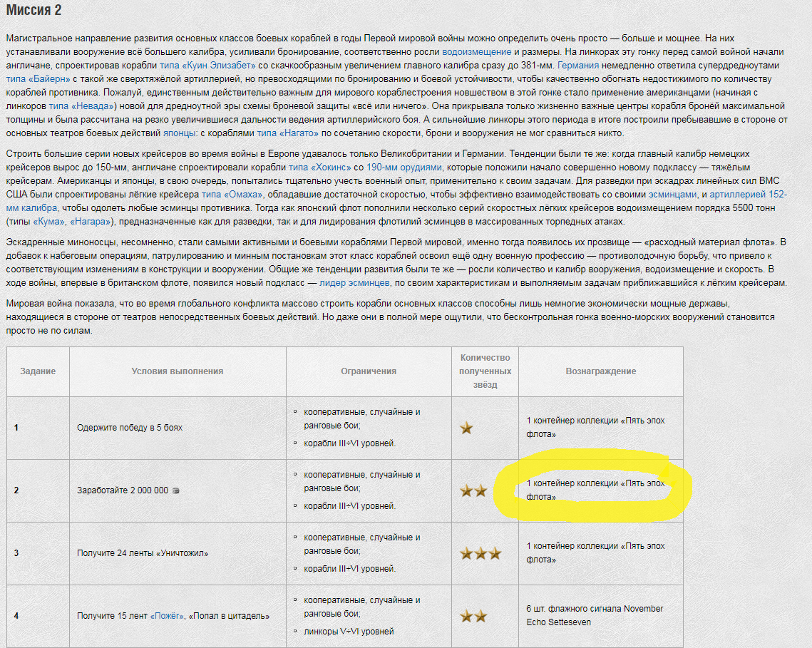Click task number 2 in first column
Image resolution: width=812 pixels, height=648 pixels.
click(16, 490)
